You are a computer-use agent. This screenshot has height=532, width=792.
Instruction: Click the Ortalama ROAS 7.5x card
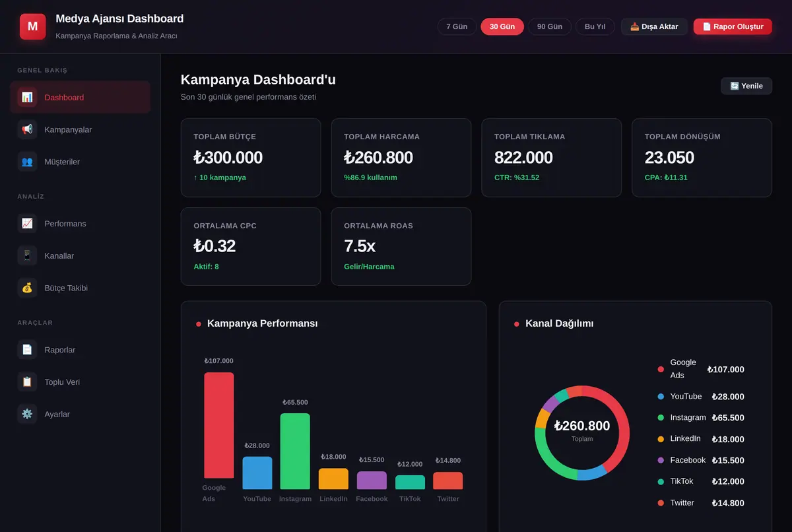pos(401,246)
